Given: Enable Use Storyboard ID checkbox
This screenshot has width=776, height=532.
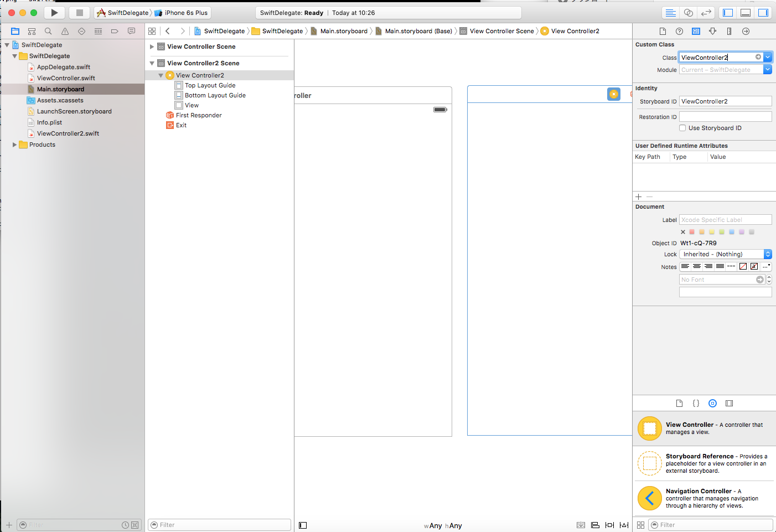Looking at the screenshot, I should [x=682, y=128].
